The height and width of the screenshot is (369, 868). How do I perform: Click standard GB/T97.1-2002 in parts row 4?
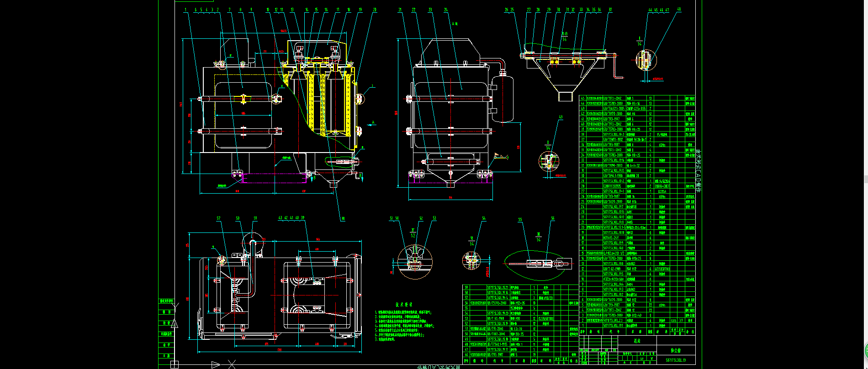(x=613, y=310)
